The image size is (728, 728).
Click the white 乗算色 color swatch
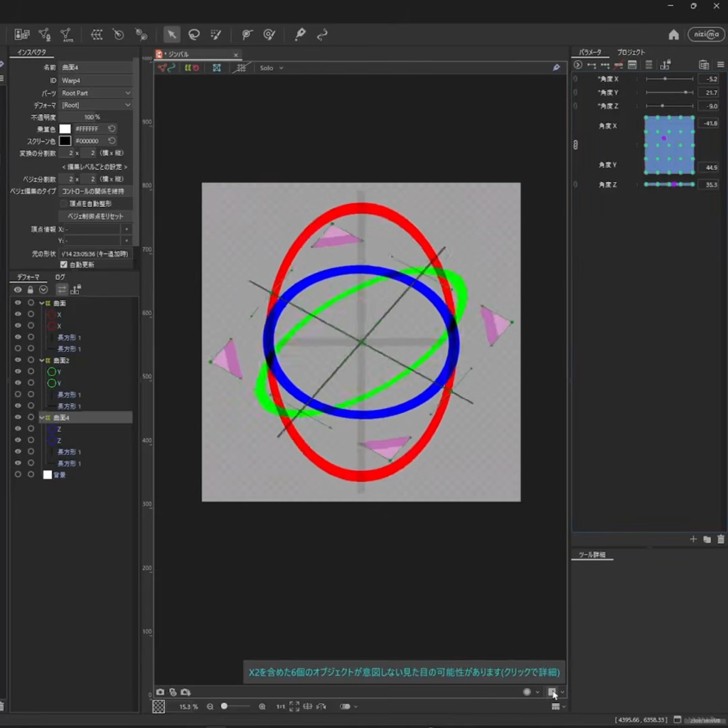pos(65,129)
